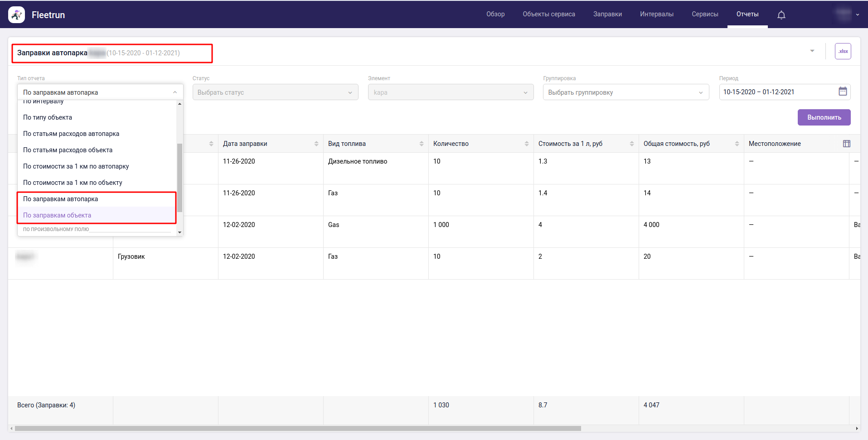Open table column settings icon

(846, 144)
